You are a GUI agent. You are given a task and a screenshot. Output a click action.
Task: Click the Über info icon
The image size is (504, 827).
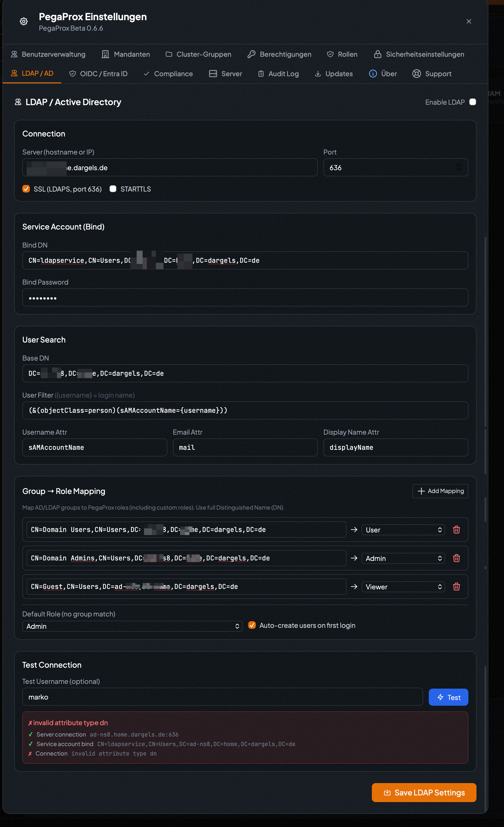[x=373, y=74]
